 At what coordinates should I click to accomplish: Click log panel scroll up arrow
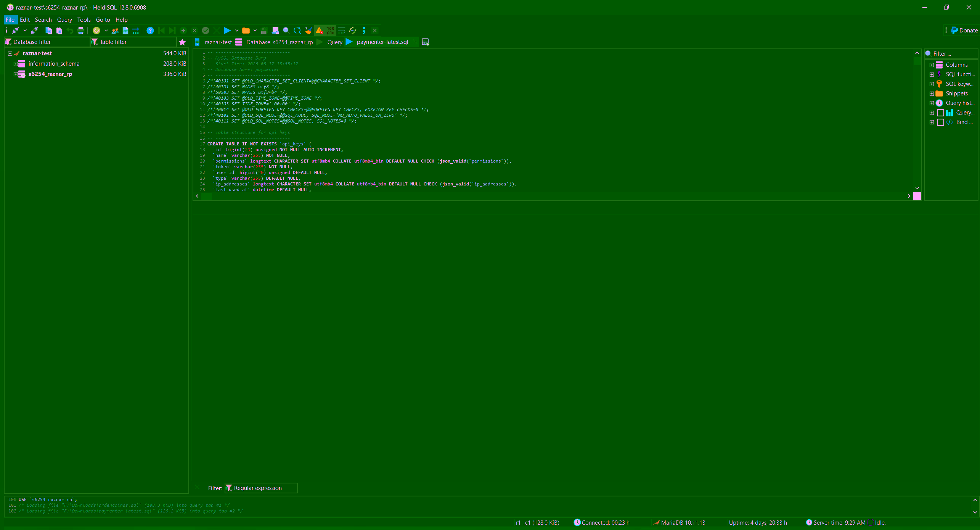[x=975, y=500]
